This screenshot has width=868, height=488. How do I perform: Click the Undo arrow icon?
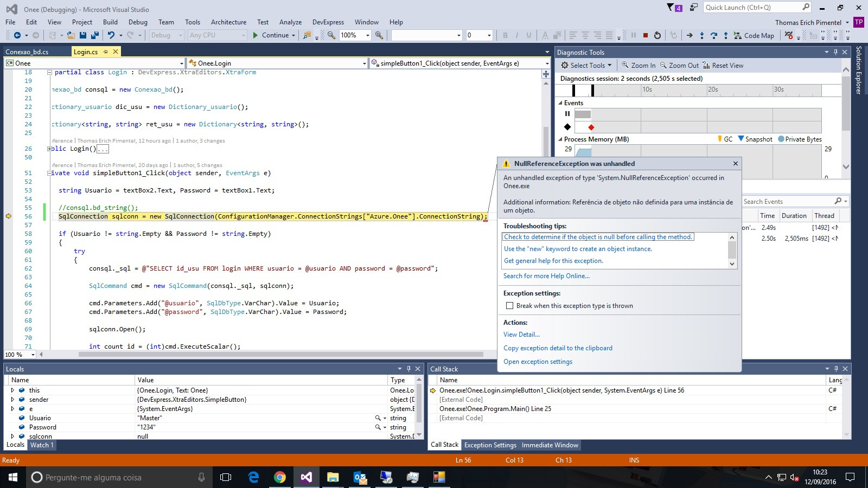pyautogui.click(x=111, y=35)
